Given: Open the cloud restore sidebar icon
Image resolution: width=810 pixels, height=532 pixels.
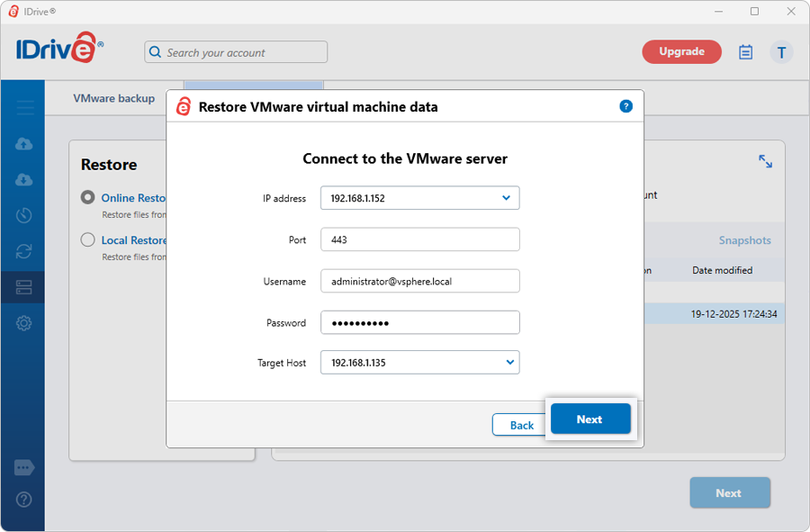Looking at the screenshot, I should pyautogui.click(x=24, y=180).
